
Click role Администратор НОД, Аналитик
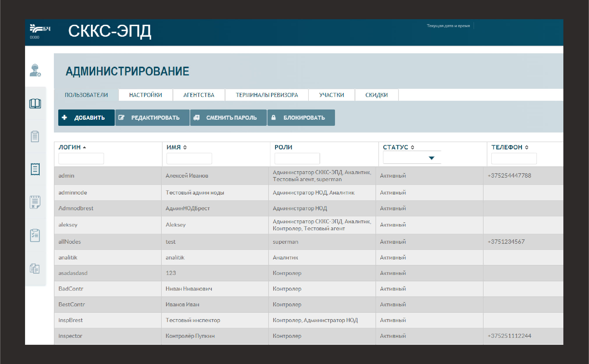[x=314, y=193]
